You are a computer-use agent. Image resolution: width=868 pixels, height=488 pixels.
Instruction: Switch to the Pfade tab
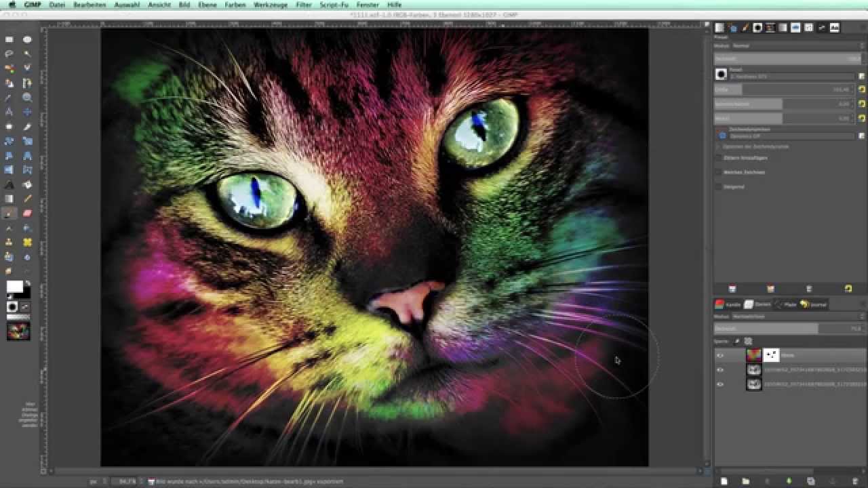(x=786, y=304)
